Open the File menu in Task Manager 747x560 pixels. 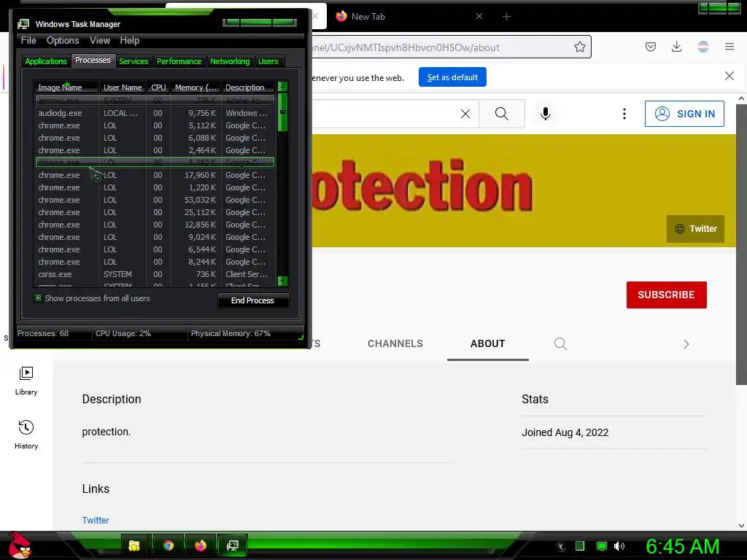point(28,41)
